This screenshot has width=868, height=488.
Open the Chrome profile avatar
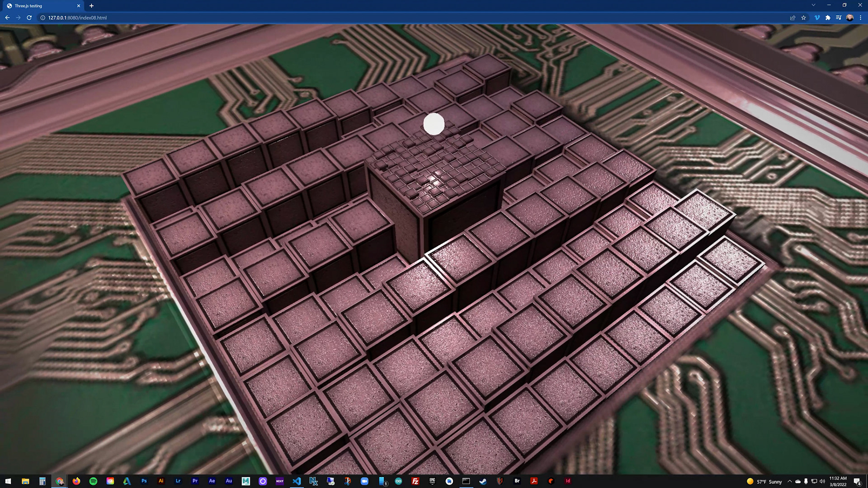click(849, 18)
